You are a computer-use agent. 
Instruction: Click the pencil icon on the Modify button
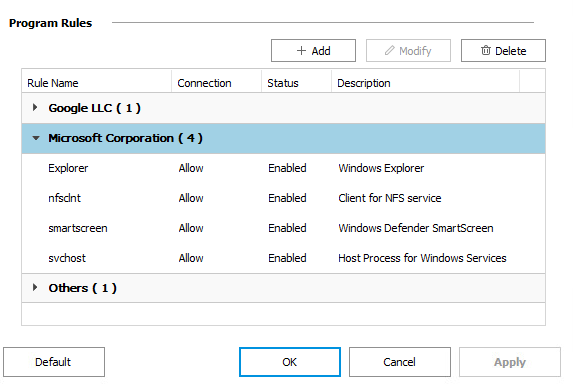click(x=390, y=50)
